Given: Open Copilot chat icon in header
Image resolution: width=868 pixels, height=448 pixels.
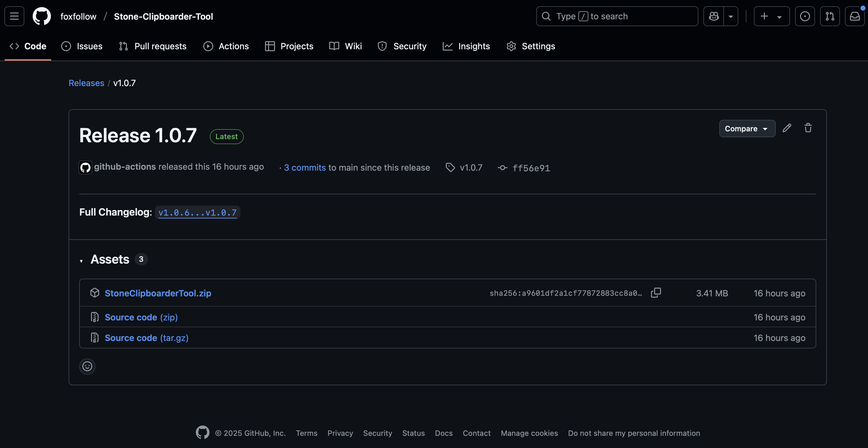Looking at the screenshot, I should tap(714, 16).
